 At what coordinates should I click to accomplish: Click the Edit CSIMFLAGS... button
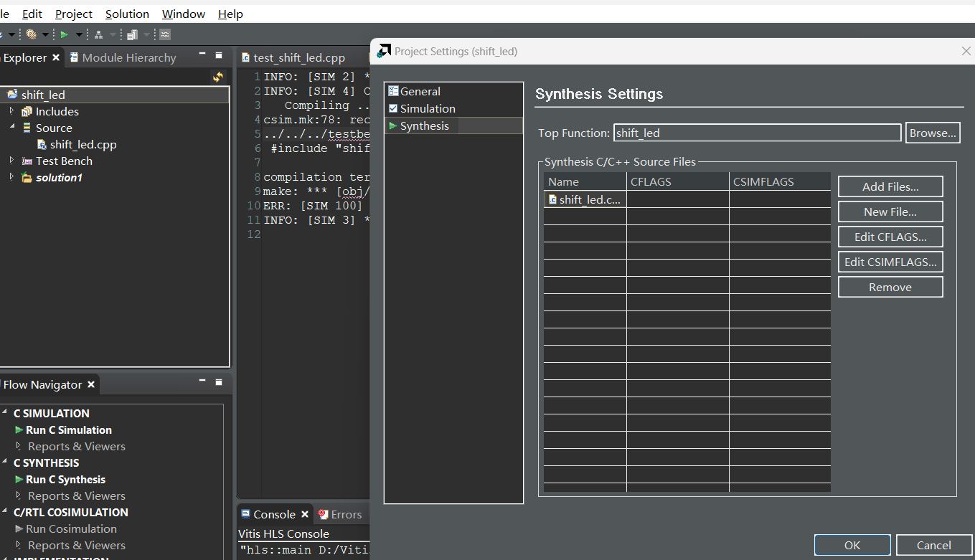coord(890,262)
